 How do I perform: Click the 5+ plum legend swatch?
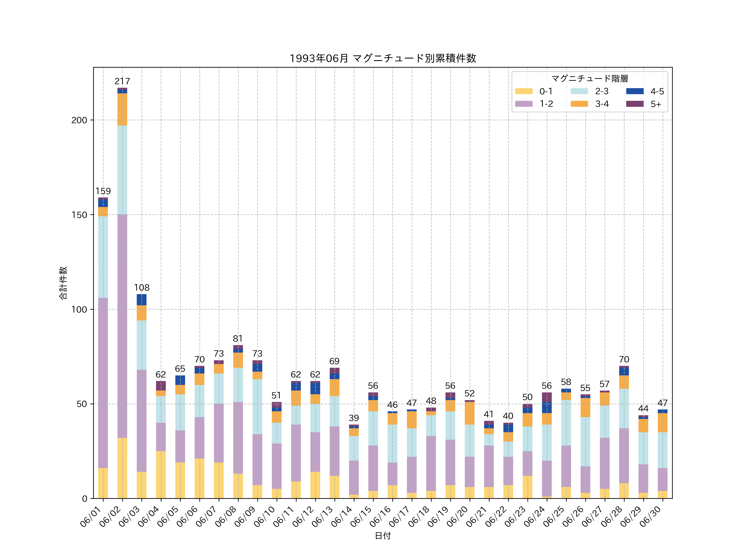[635, 104]
